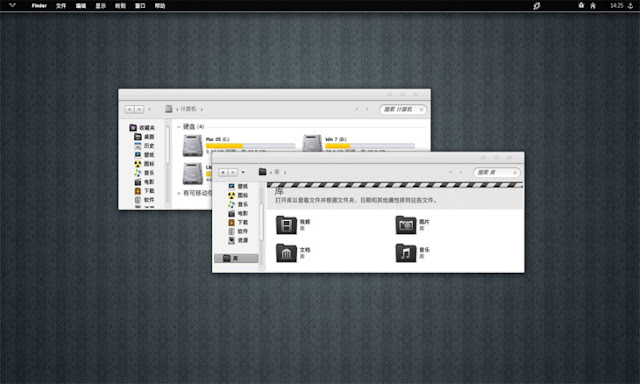640x384 pixels.
Task: Go back in the 计算机 window
Action: [129, 109]
